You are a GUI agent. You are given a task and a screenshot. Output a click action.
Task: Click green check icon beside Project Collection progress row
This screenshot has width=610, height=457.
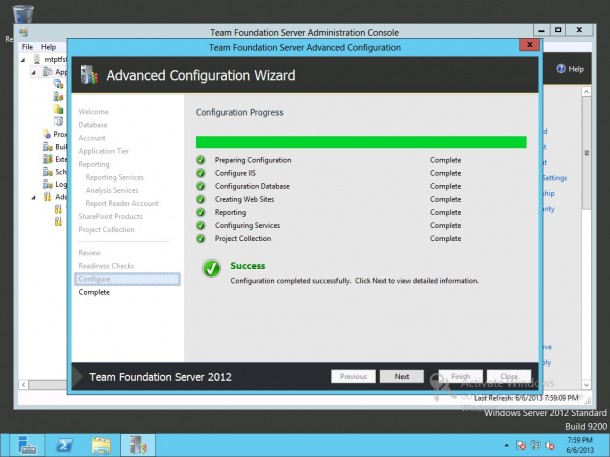tap(201, 238)
